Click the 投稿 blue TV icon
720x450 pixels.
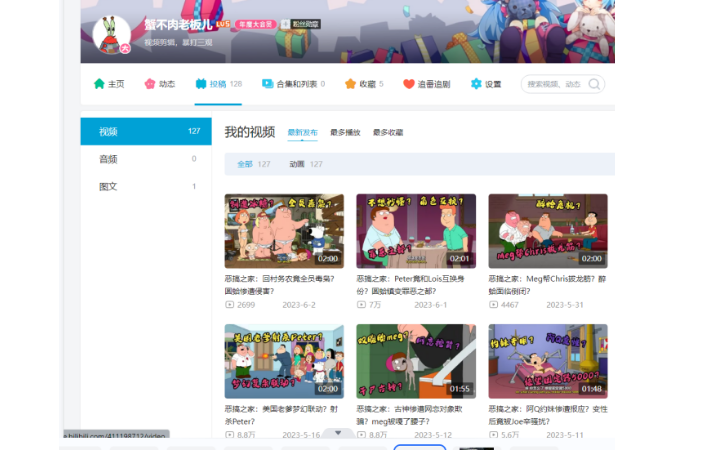click(x=201, y=84)
